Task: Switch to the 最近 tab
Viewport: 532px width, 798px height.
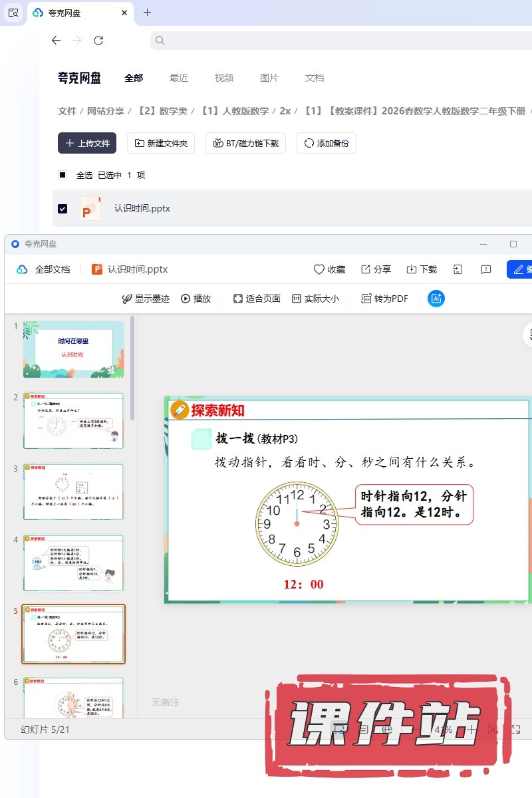Action: click(179, 78)
